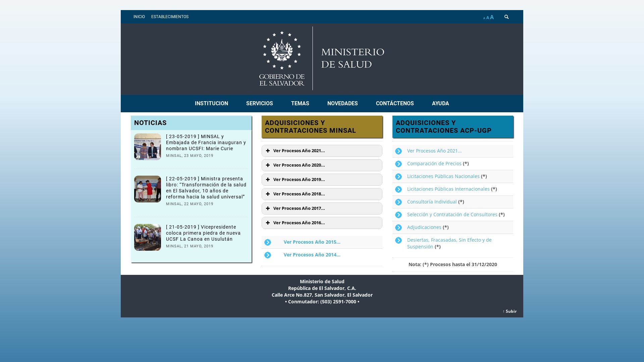Click arrow icon beside Licitaciones Públicas Internacionales
The height and width of the screenshot is (362, 644).
[x=398, y=189]
